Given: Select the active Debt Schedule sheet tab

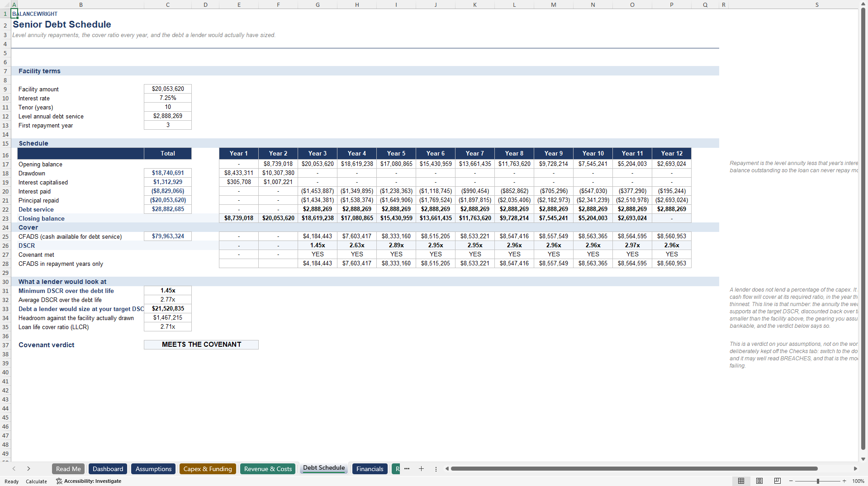Looking at the screenshot, I should click(324, 468).
